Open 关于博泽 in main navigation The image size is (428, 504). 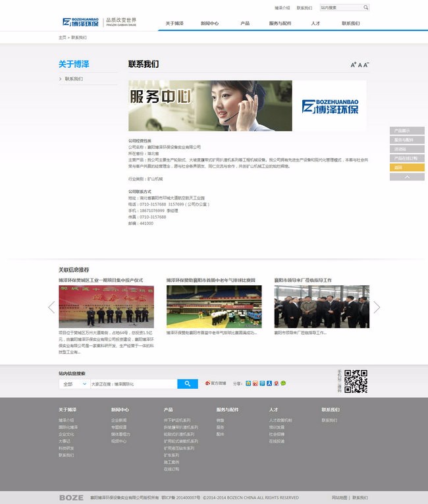point(174,23)
